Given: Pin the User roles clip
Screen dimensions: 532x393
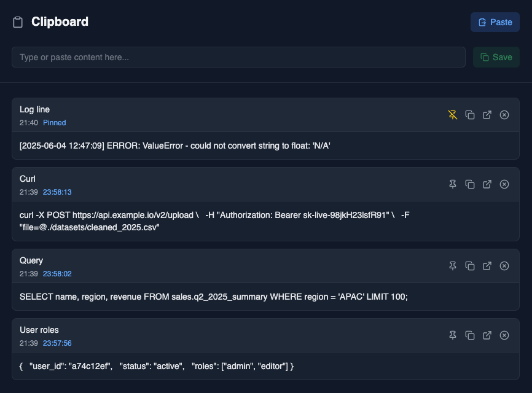Looking at the screenshot, I should point(453,335).
